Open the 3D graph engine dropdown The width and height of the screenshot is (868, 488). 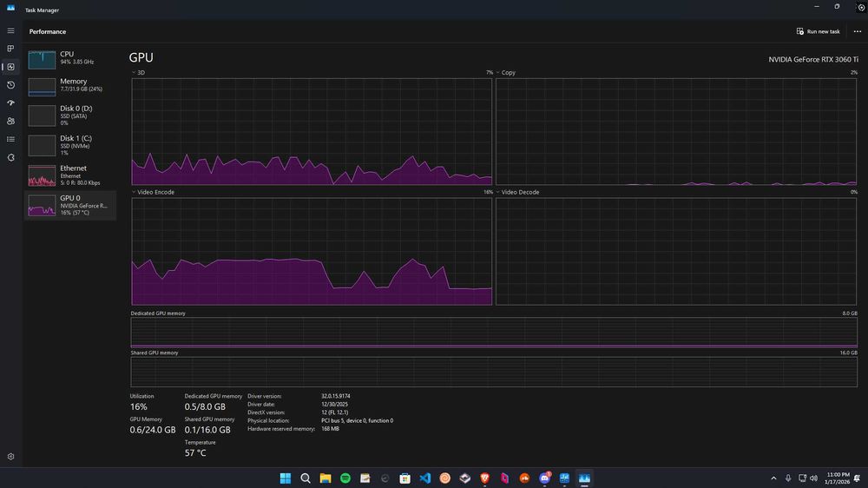pyautogui.click(x=138, y=73)
